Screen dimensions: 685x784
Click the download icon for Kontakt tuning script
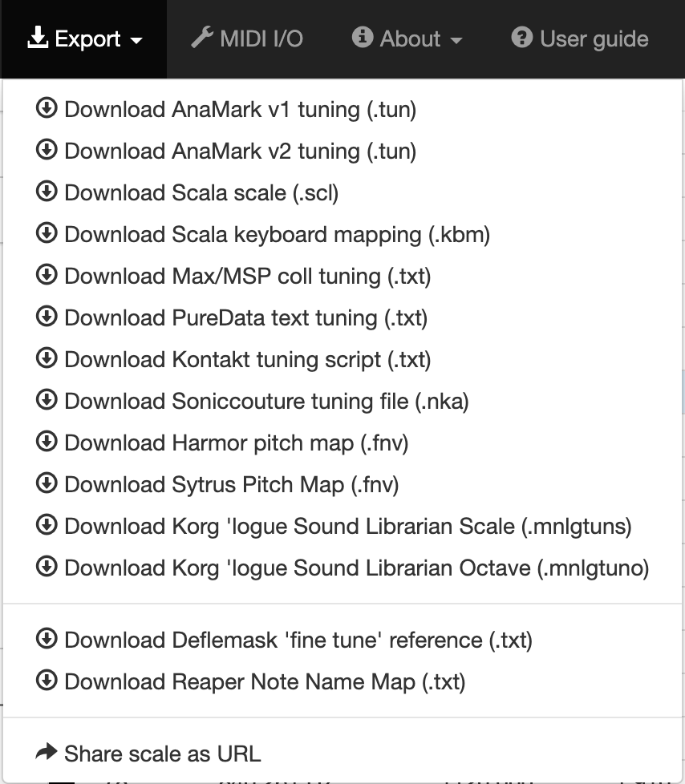[47, 358]
